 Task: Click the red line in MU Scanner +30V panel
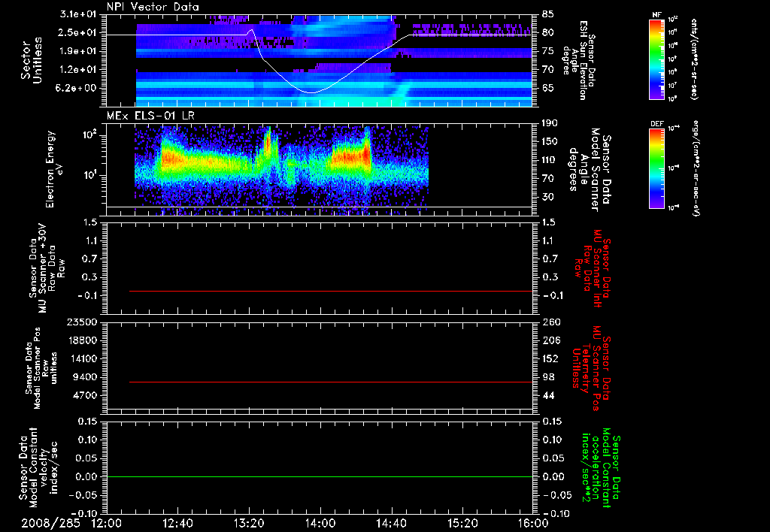[331, 291]
